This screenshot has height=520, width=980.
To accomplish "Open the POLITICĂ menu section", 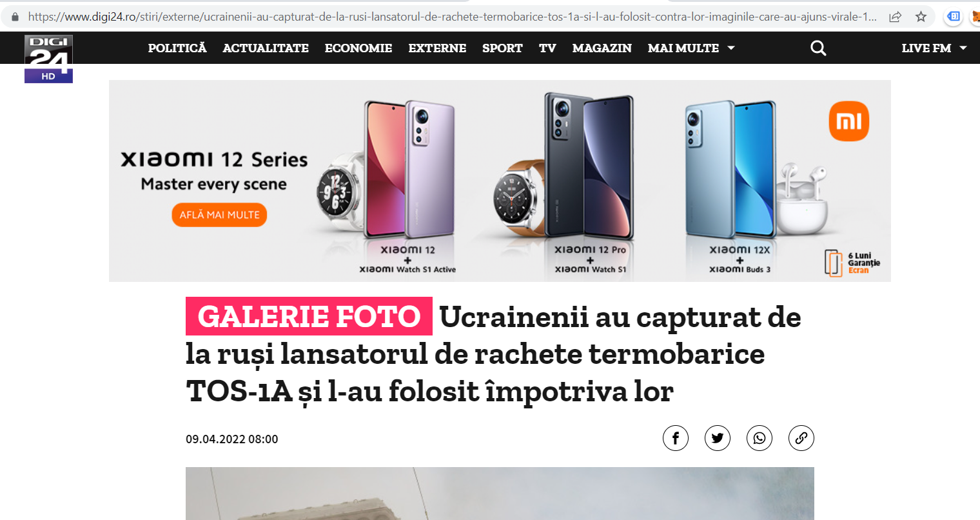I will [177, 48].
